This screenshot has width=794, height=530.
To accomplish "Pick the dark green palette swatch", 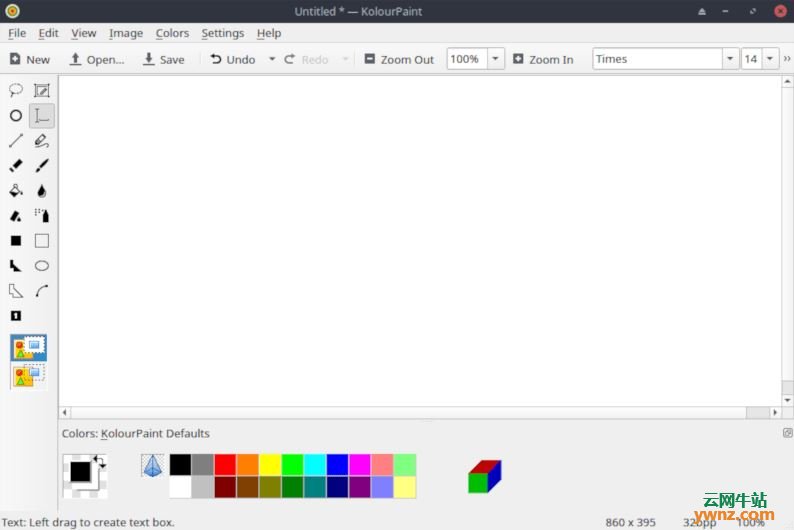I will click(292, 487).
